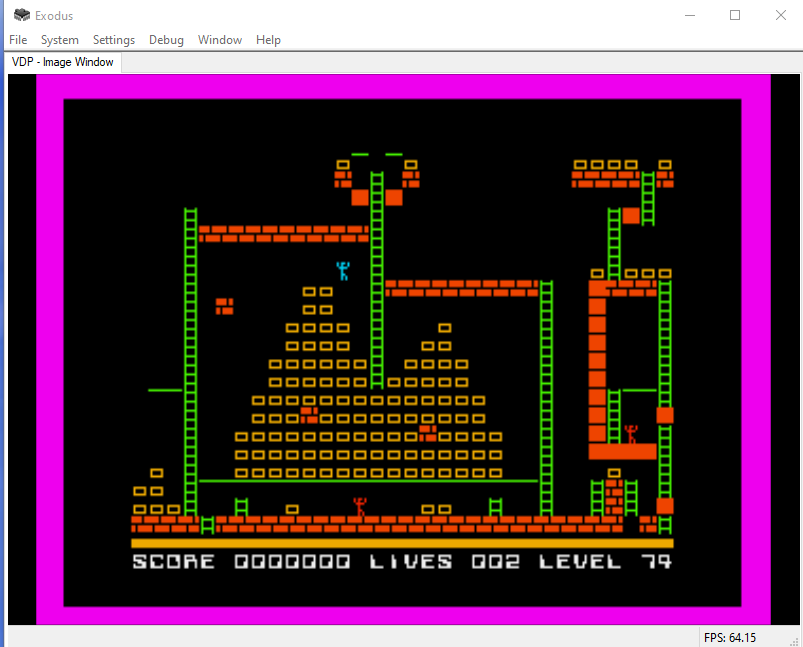Click the red enemy on the bottom floor

coord(360,507)
